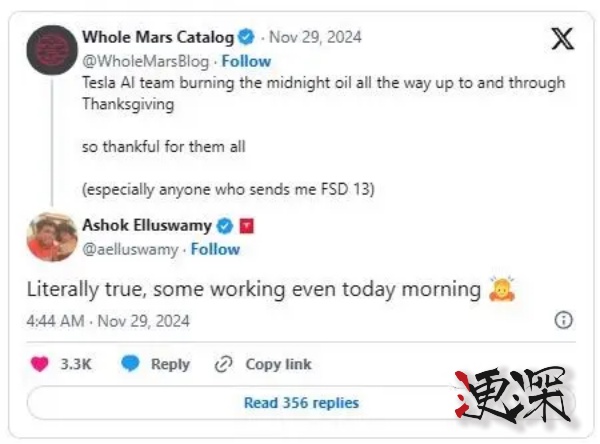
Task: Click the Copy link text
Action: pos(278,364)
